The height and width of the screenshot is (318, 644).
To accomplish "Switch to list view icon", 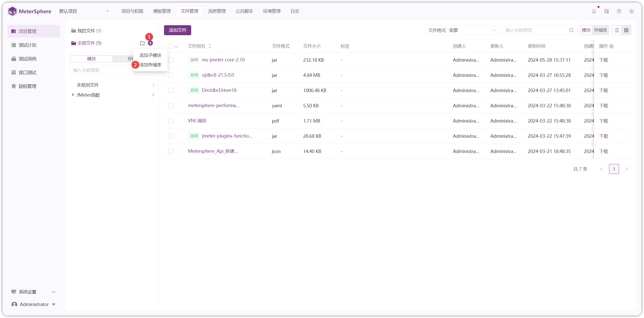I will click(x=617, y=30).
